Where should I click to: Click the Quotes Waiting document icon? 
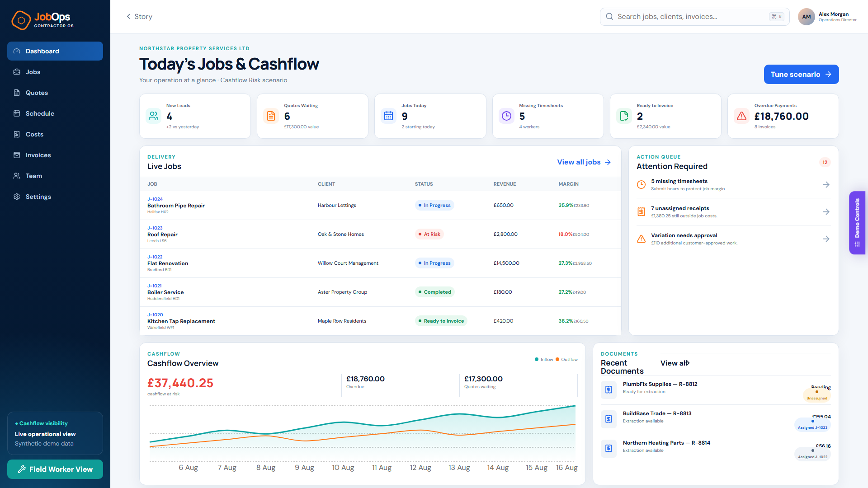click(271, 116)
